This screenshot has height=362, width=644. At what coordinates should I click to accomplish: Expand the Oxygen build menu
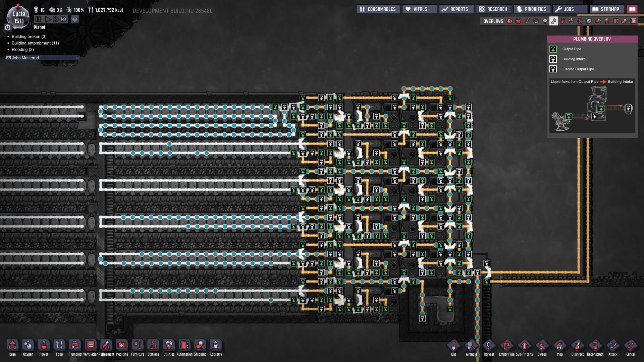click(x=28, y=346)
